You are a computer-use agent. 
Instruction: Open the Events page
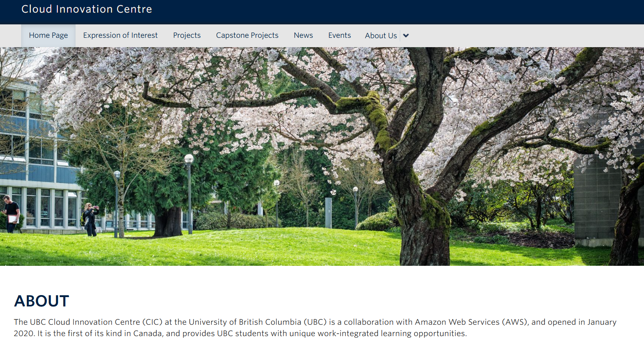tap(339, 35)
